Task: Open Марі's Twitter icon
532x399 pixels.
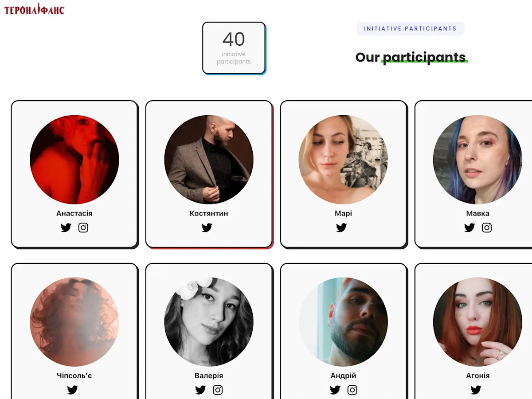Action: click(x=341, y=228)
